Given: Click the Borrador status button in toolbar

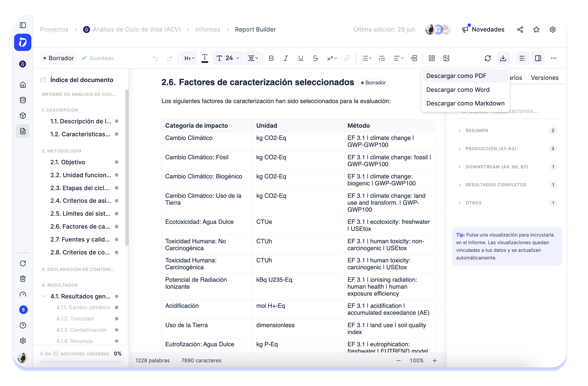Looking at the screenshot, I should (59, 58).
